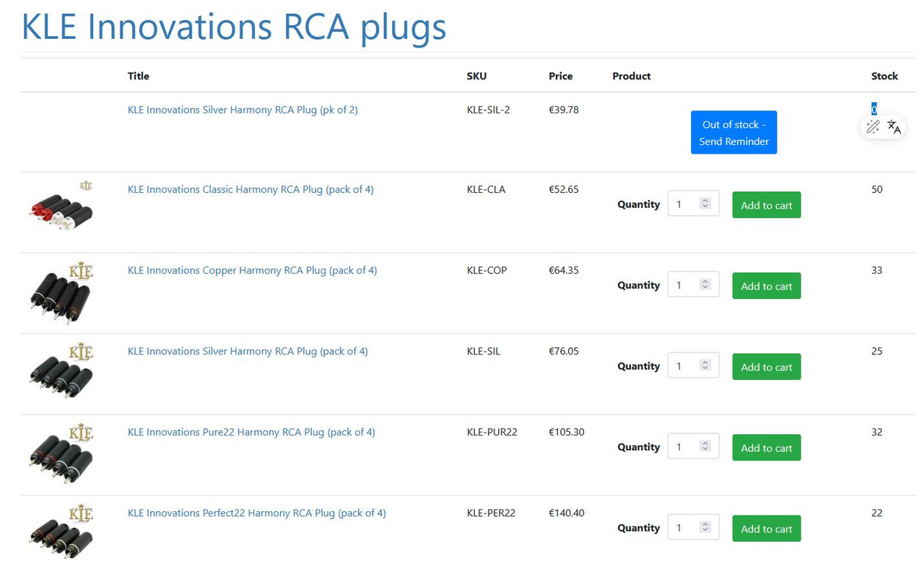Viewport: 924px width, 587px height.
Task: Open the Silver Harmony RCA Plug (pack of 4) link
Action: point(248,351)
